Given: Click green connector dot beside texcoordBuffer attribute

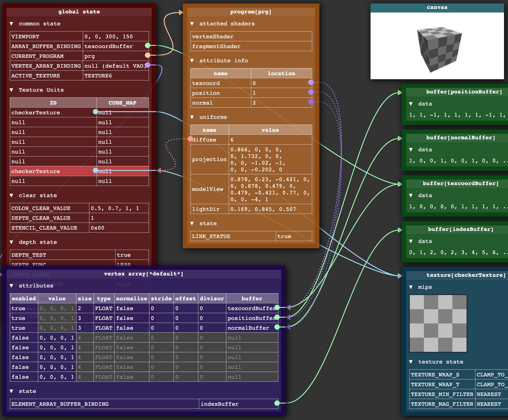Looking at the screenshot, I should pyautogui.click(x=277, y=307).
